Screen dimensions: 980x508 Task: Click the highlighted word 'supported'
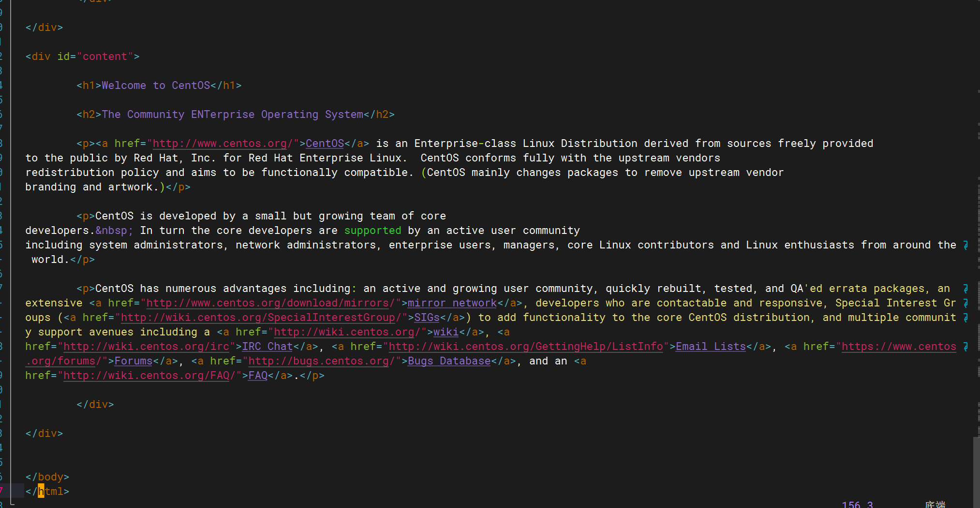coord(372,231)
